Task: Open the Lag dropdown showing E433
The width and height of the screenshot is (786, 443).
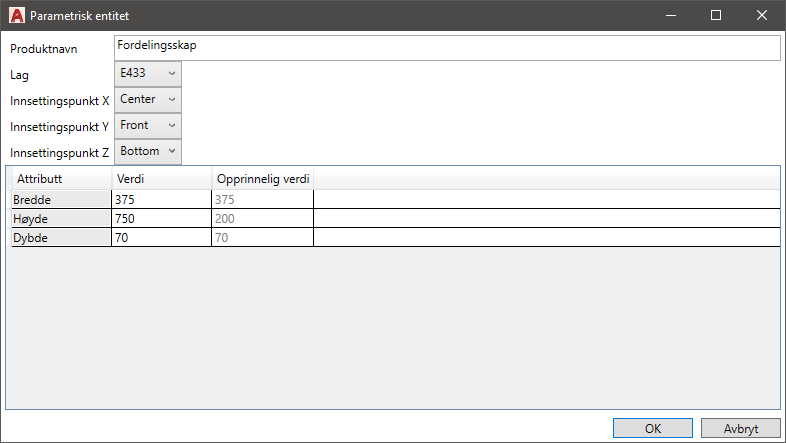Action: pos(148,74)
